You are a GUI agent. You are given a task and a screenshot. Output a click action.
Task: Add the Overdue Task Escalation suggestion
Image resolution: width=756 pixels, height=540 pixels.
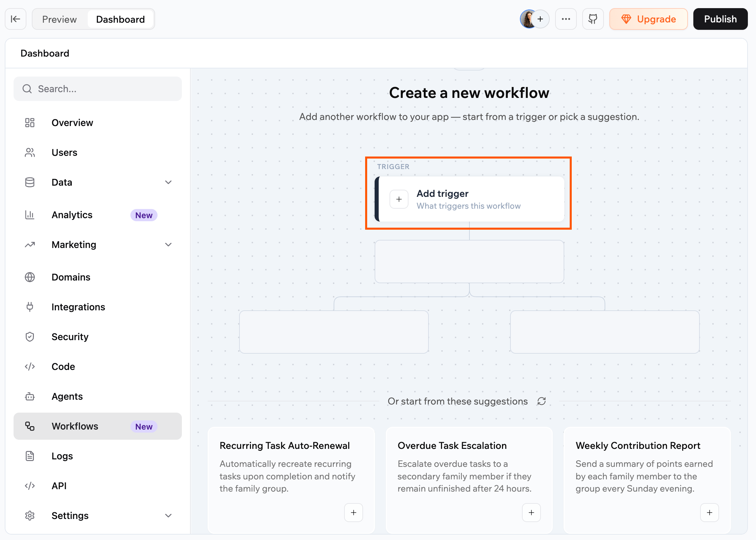[531, 513]
